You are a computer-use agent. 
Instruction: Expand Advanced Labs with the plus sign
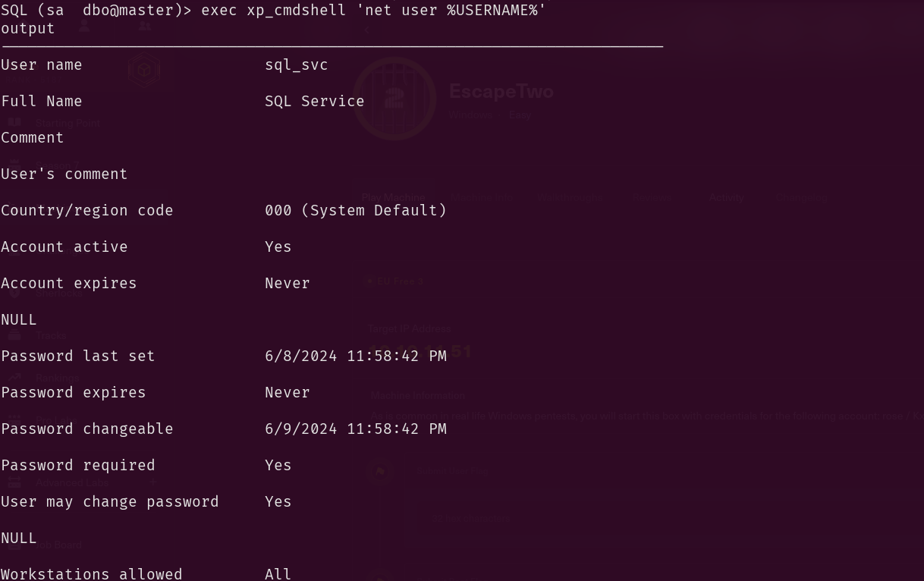pyautogui.click(x=152, y=482)
